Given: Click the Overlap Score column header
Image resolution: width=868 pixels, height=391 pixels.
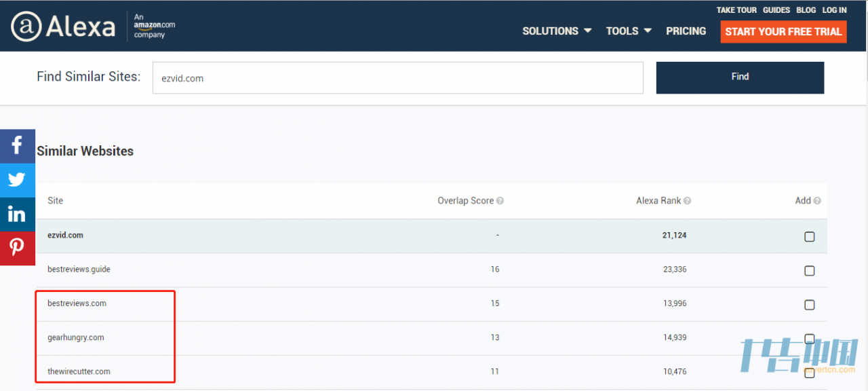Looking at the screenshot, I should tap(465, 201).
